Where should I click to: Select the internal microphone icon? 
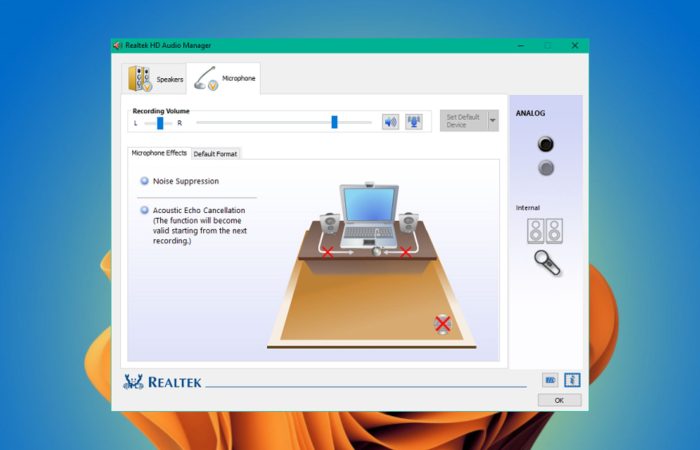coord(547,263)
